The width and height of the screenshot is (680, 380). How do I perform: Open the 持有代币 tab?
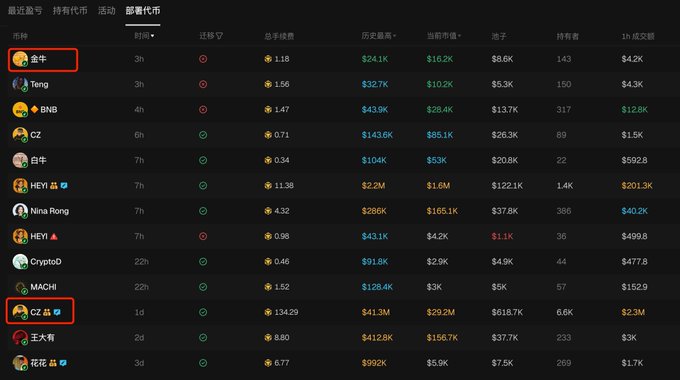click(x=70, y=10)
